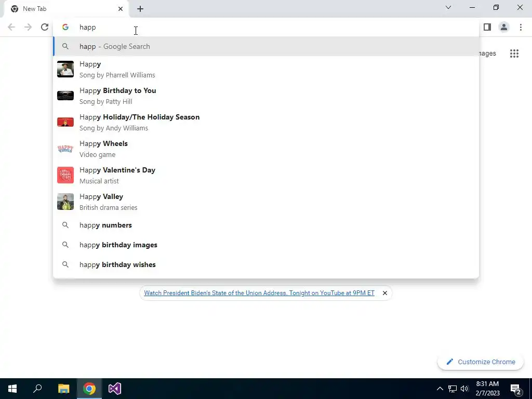The width and height of the screenshot is (532, 399).
Task: Click the Customize Chrome button
Action: pos(481,362)
